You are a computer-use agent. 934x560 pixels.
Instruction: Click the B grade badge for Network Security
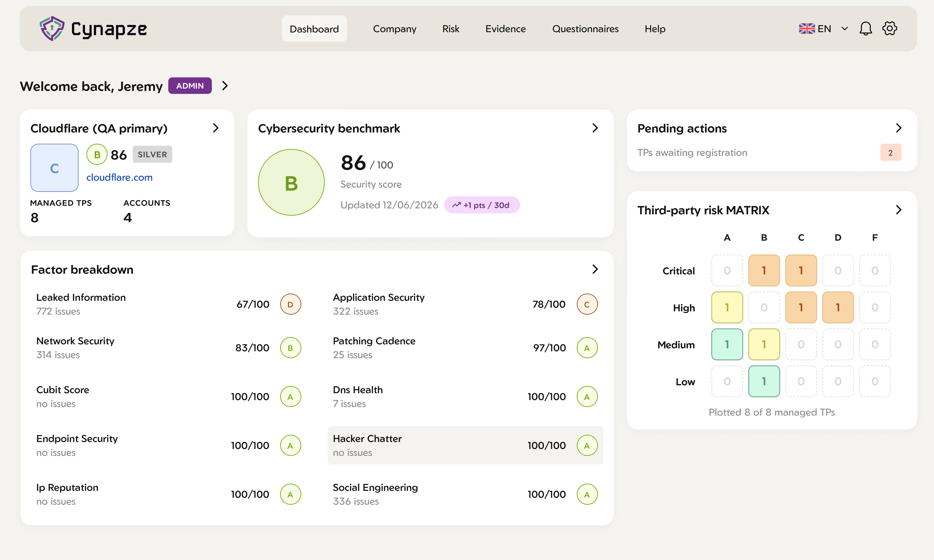pyautogui.click(x=290, y=347)
